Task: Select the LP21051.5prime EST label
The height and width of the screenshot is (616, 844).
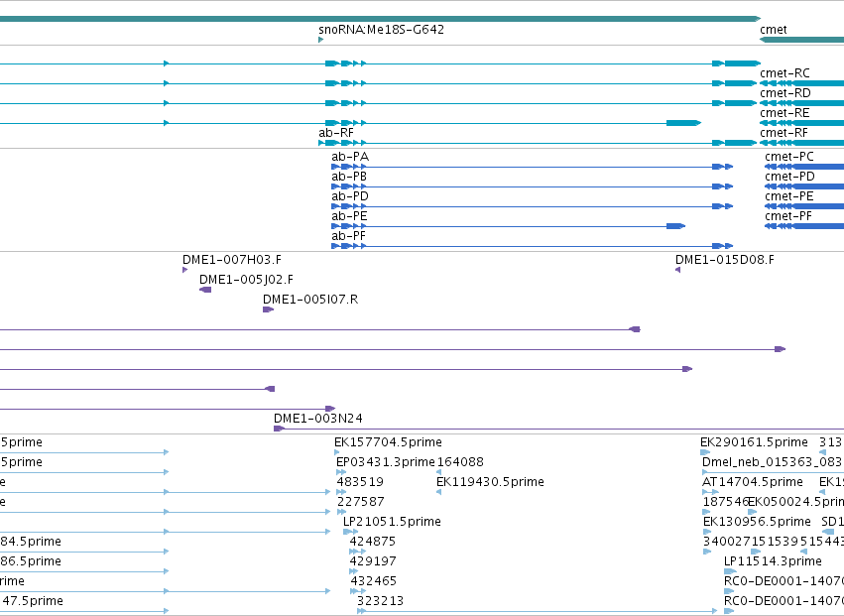Action: (392, 523)
